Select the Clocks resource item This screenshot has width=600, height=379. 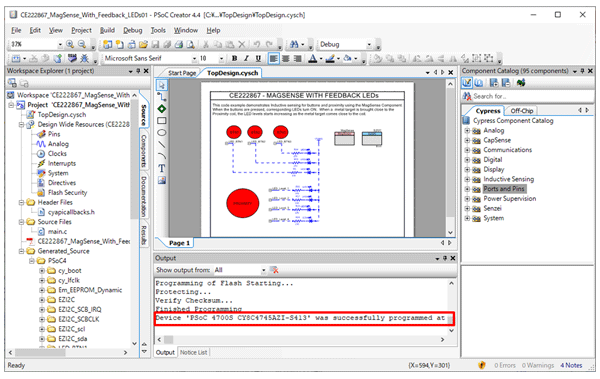coord(57,154)
